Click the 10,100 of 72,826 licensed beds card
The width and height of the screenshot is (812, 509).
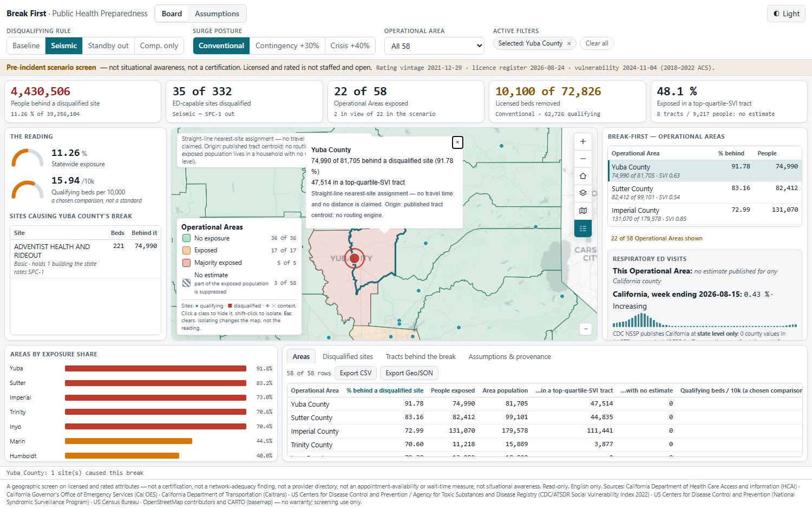[x=567, y=102]
